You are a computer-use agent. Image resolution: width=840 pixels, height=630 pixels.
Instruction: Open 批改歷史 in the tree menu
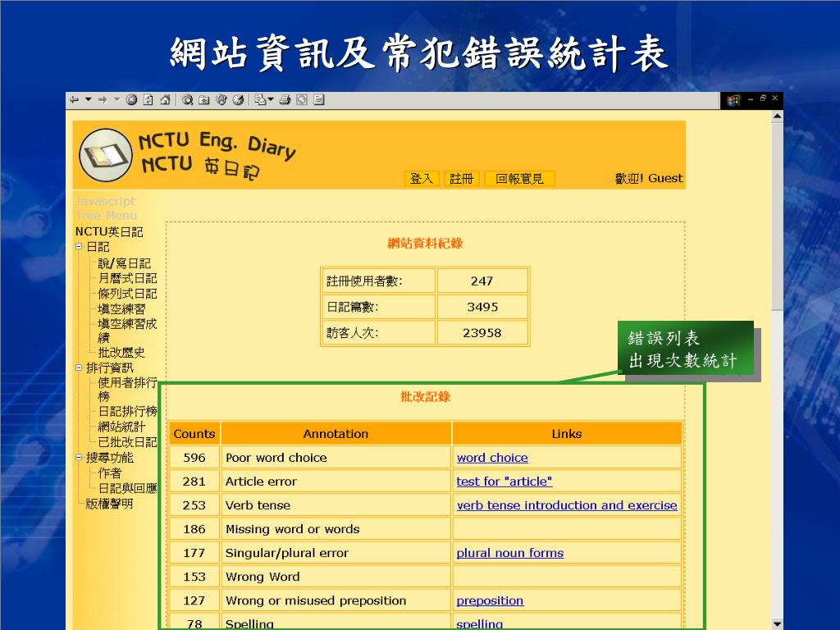tap(121, 353)
